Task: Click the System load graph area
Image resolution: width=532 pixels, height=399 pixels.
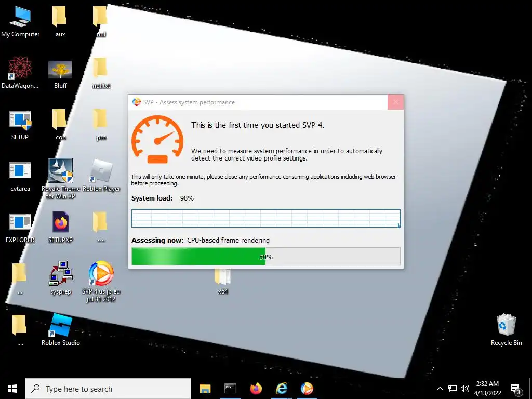Action: tap(266, 219)
